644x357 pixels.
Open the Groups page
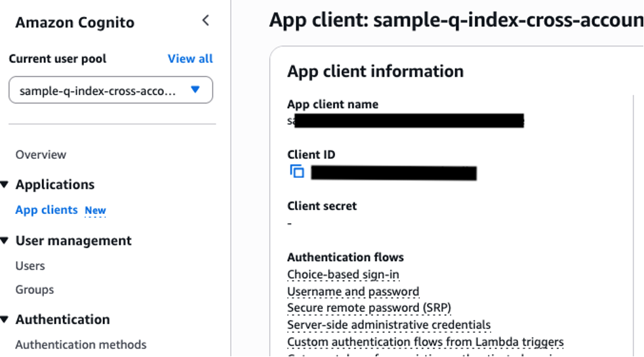(x=35, y=289)
